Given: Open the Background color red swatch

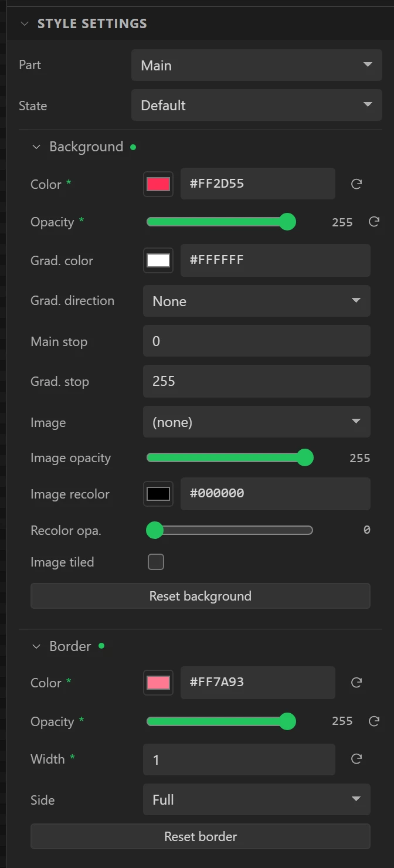Looking at the screenshot, I should pyautogui.click(x=158, y=184).
